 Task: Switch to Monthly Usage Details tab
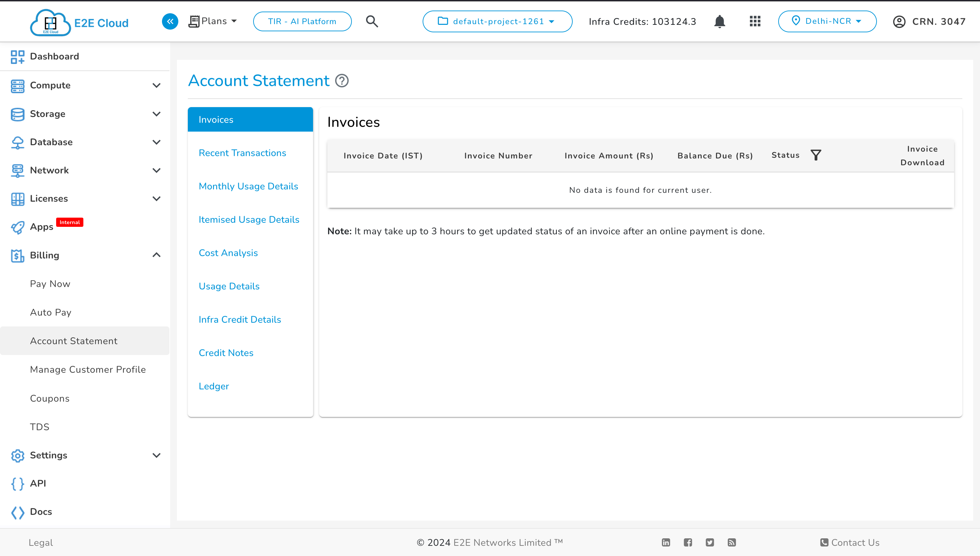[248, 186]
